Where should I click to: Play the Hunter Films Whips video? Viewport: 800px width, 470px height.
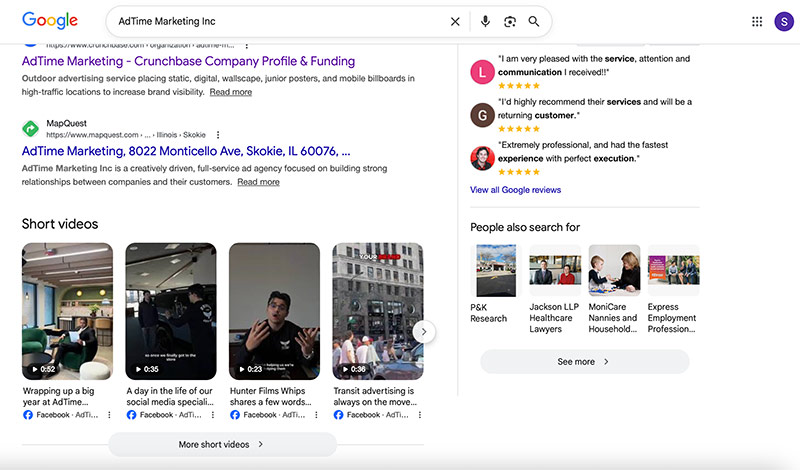274,311
